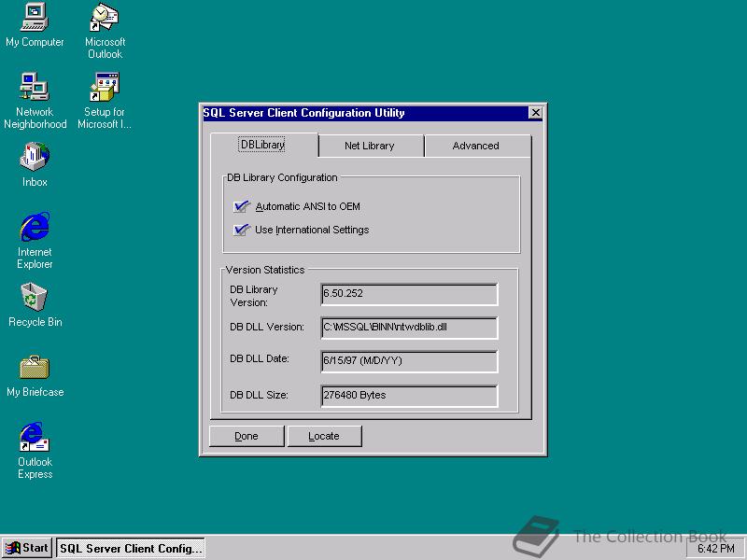Click the DB DLL Size field
Screen dimensions: 747x560
coord(409,396)
